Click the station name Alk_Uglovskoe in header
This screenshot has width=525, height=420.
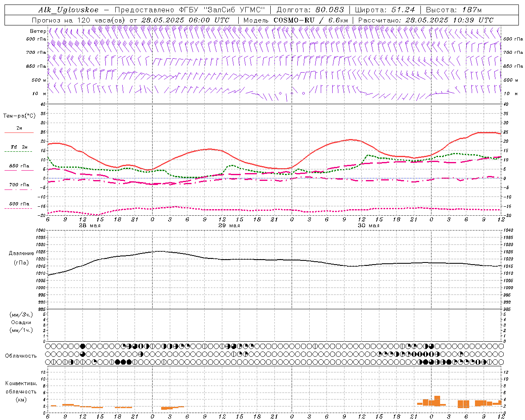point(68,10)
